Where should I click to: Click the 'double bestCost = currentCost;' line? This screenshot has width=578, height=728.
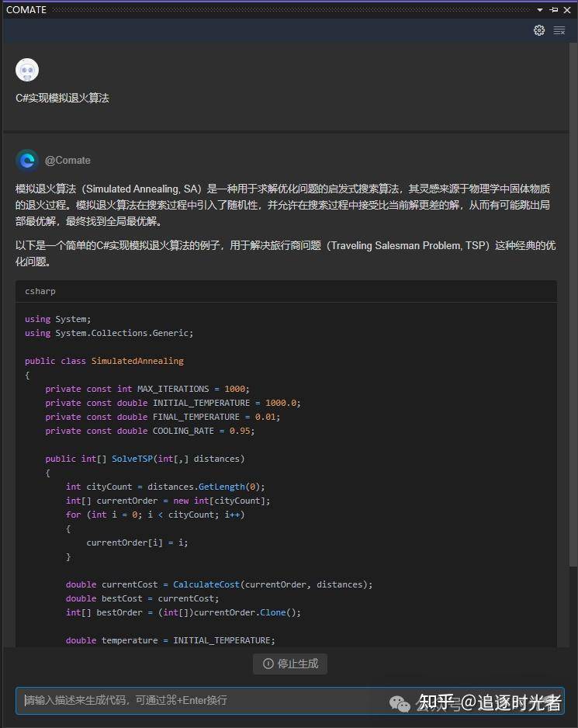pyautogui.click(x=142, y=598)
